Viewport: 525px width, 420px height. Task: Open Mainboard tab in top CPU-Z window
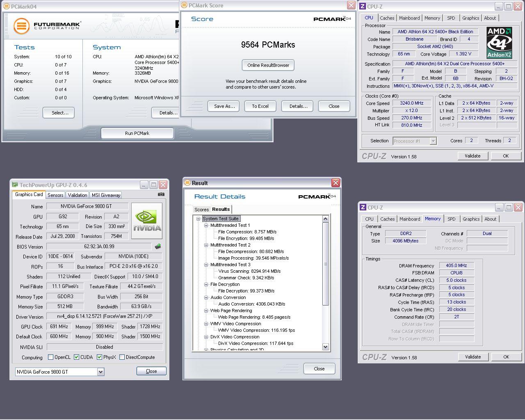click(x=409, y=18)
